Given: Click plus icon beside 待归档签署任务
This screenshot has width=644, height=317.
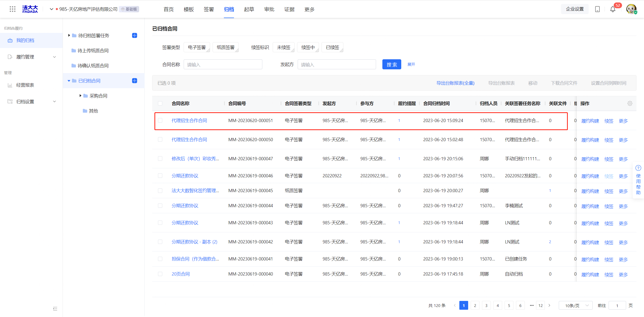Looking at the screenshot, I should pyautogui.click(x=135, y=35).
